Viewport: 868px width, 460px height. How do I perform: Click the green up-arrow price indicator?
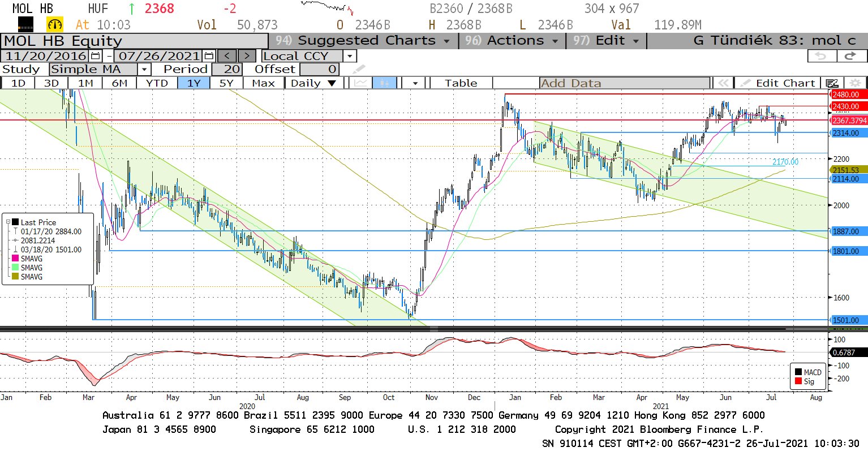pos(132,8)
